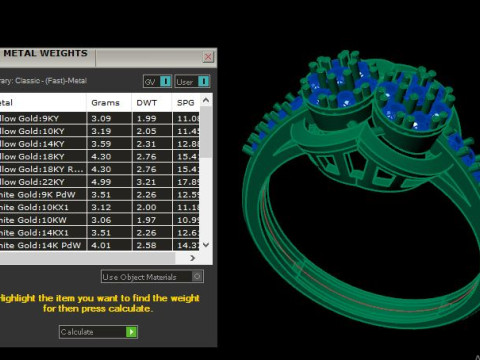
Task: Click the 4.99 grams value
Action: pos(101,182)
